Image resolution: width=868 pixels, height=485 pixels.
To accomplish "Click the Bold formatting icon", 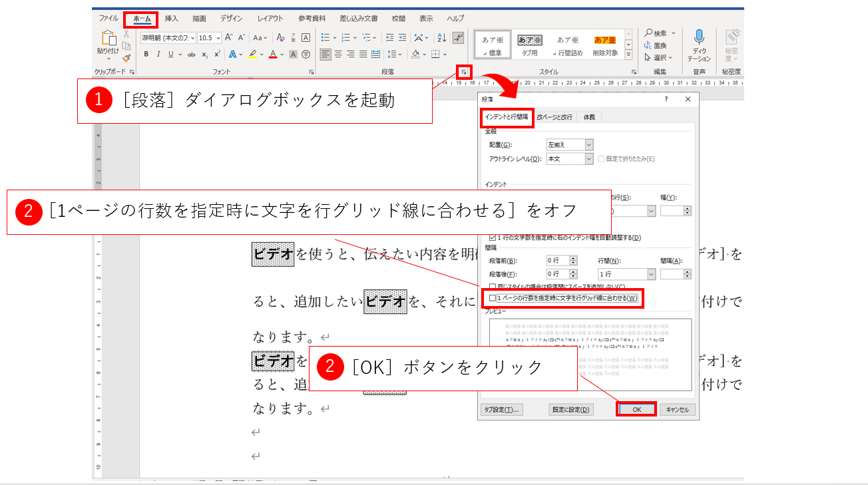I will click(x=146, y=55).
